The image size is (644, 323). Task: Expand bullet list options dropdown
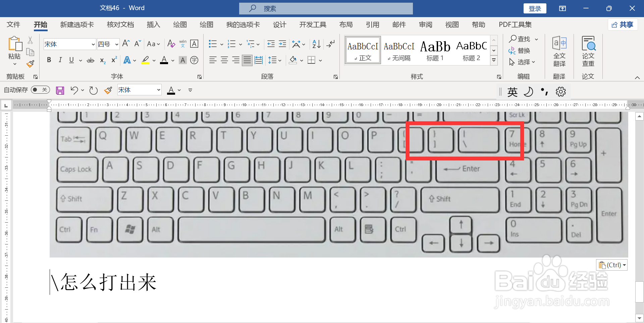[x=222, y=44]
